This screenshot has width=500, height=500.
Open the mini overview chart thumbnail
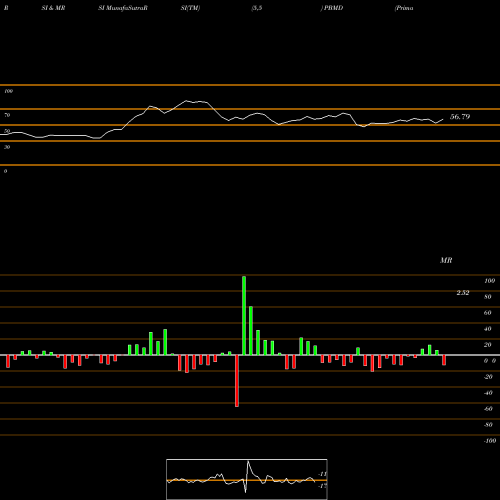(247, 479)
